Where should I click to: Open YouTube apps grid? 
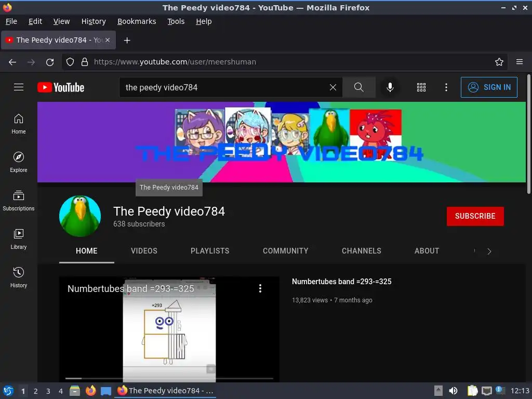click(421, 87)
